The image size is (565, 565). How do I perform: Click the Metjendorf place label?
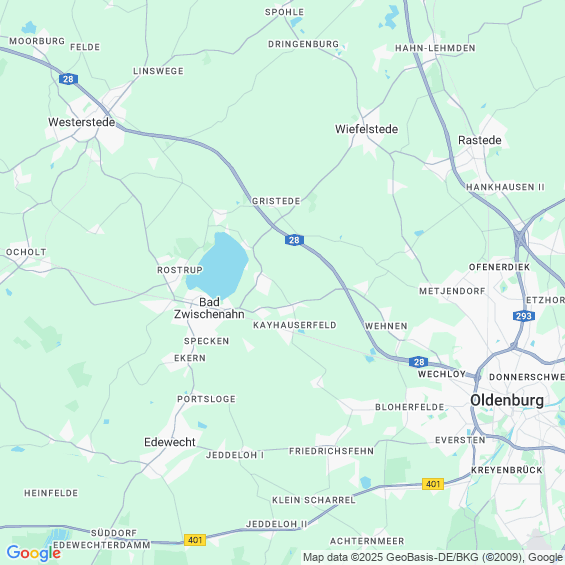click(x=452, y=291)
